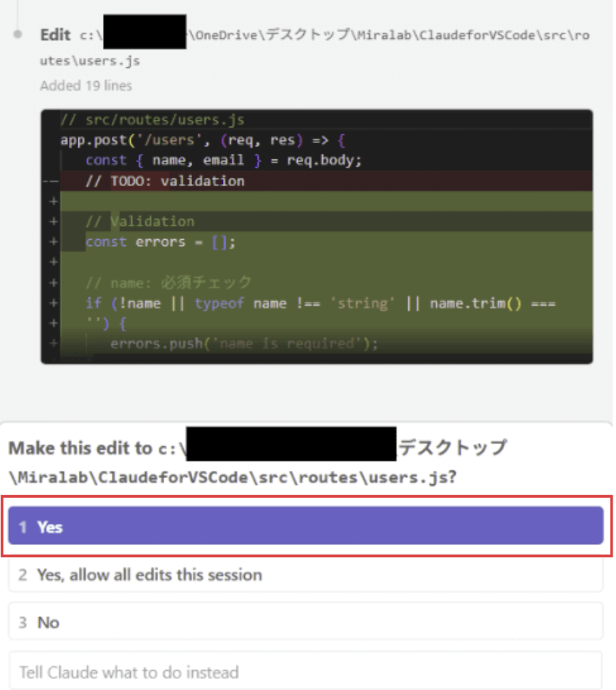Focus the "Tell Claude what to do instead" field
The height and width of the screenshot is (690, 616).
click(x=306, y=673)
